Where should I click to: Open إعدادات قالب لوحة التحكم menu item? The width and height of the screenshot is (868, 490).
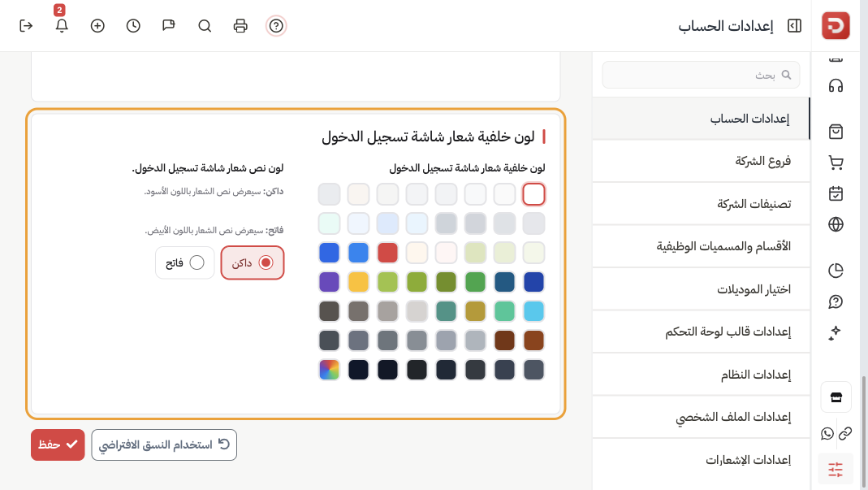pos(702,332)
